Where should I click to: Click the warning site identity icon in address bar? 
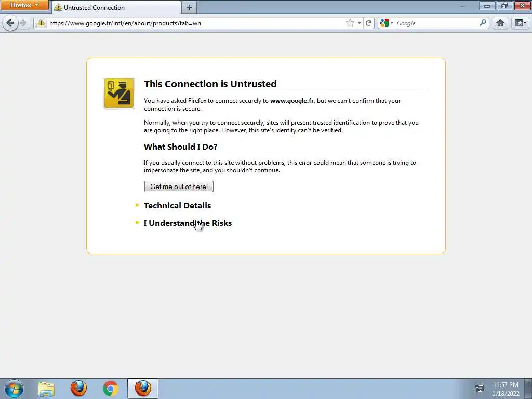41,23
